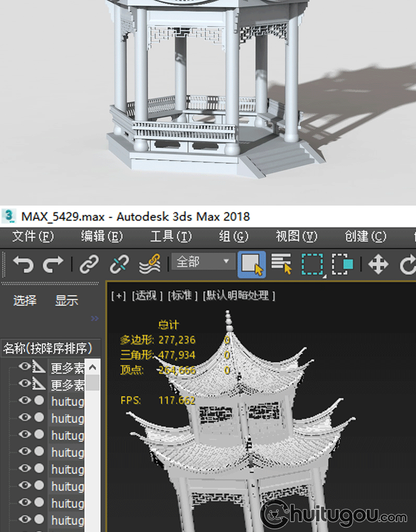Activate the Select and Link chain tool
The width and height of the screenshot is (416, 532).
89,264
